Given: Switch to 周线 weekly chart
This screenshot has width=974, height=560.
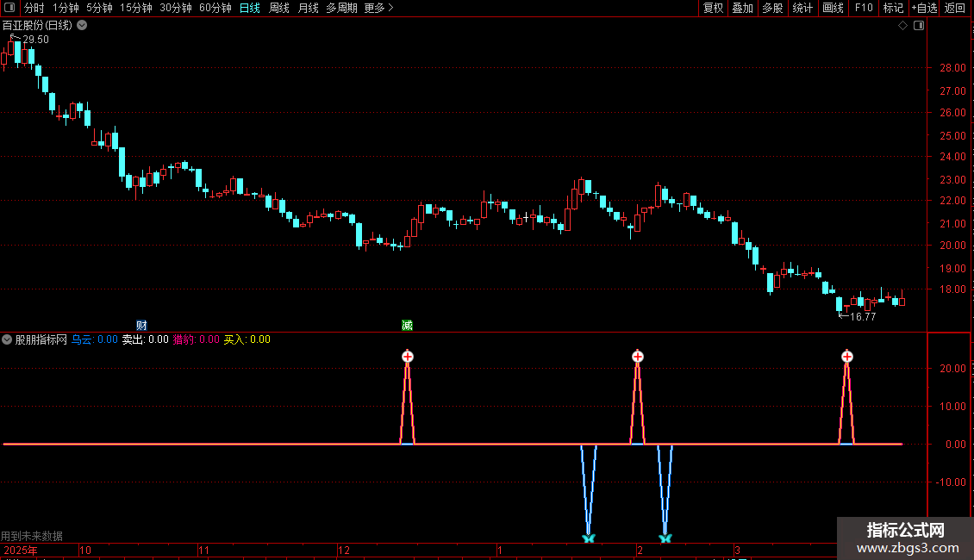Looking at the screenshot, I should (x=279, y=8).
